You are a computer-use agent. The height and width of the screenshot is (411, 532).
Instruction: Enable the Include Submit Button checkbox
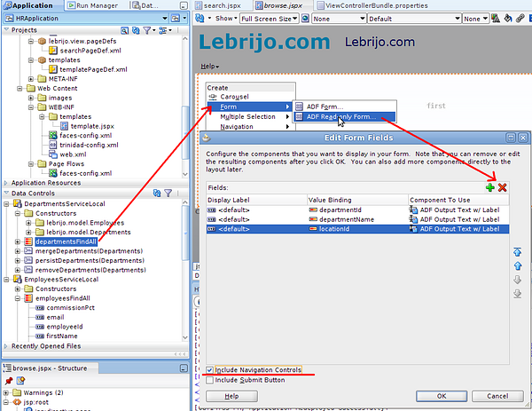209,380
